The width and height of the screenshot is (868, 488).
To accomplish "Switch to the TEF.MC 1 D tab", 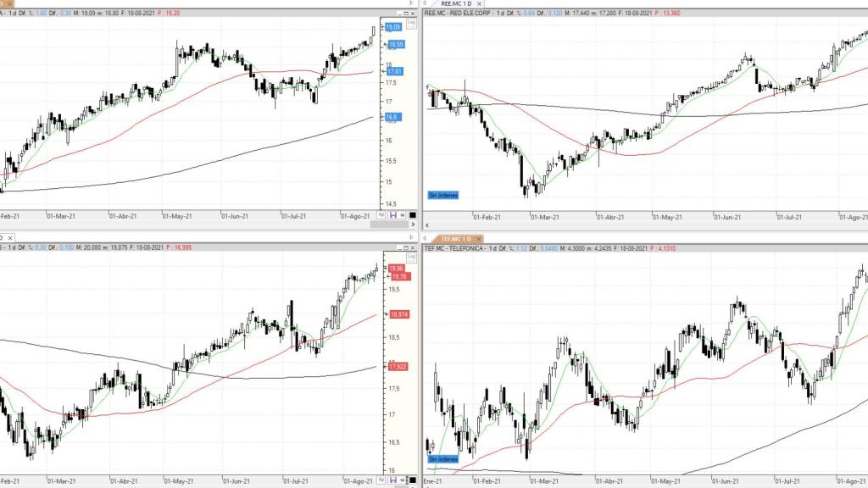I will click(x=453, y=239).
